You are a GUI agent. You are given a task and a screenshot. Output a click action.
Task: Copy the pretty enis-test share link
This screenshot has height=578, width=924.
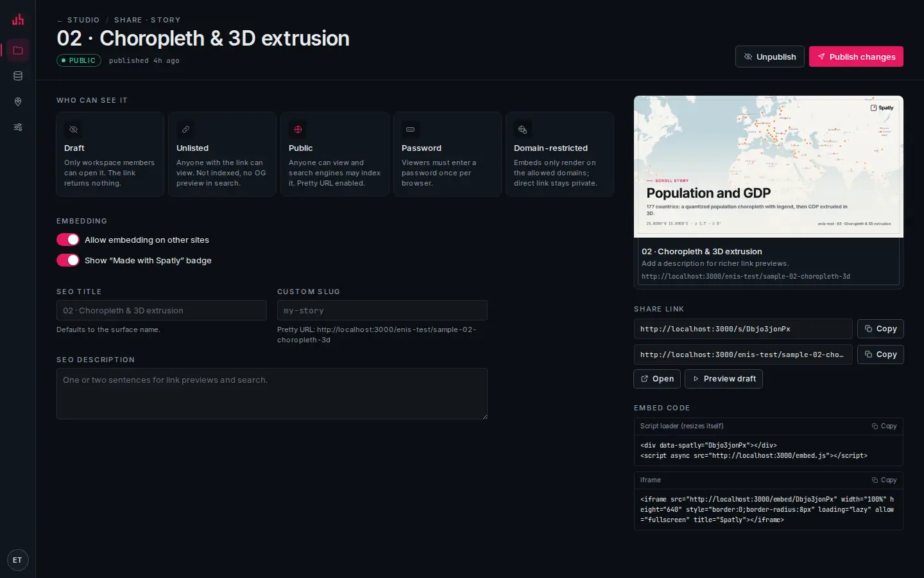880,355
